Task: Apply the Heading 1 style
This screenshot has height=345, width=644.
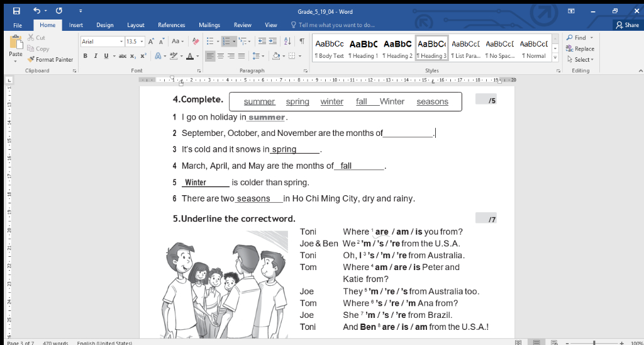Action: (x=364, y=48)
